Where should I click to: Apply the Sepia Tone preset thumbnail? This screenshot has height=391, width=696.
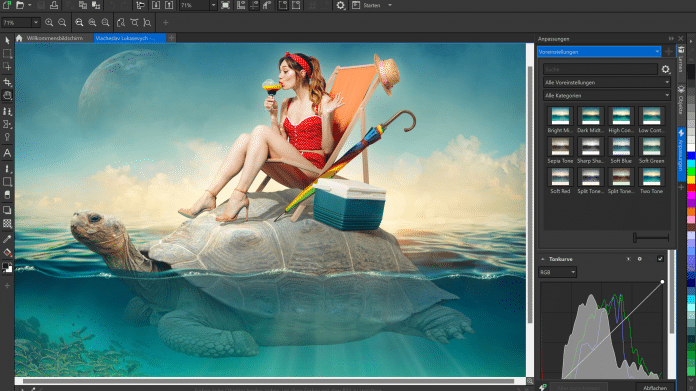(x=560, y=150)
